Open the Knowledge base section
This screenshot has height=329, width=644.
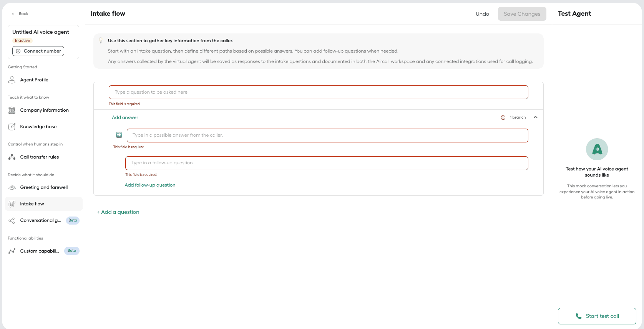(x=38, y=127)
